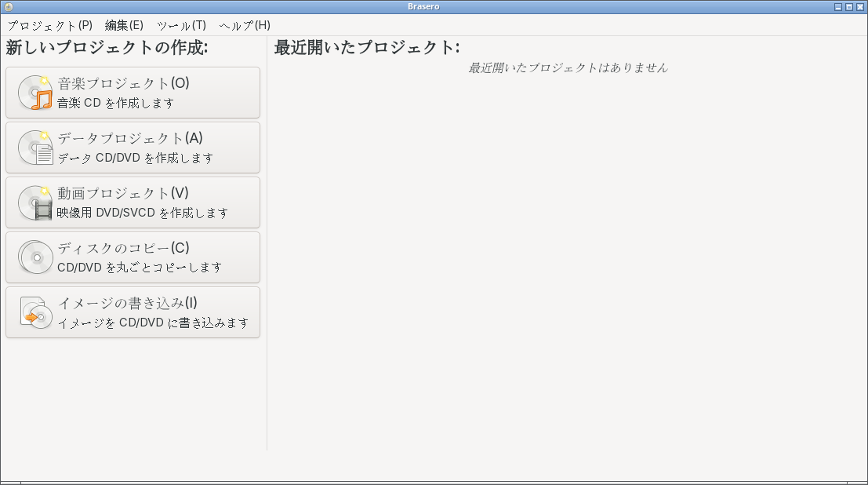
Task: Click the disc copy icon
Action: [35, 257]
